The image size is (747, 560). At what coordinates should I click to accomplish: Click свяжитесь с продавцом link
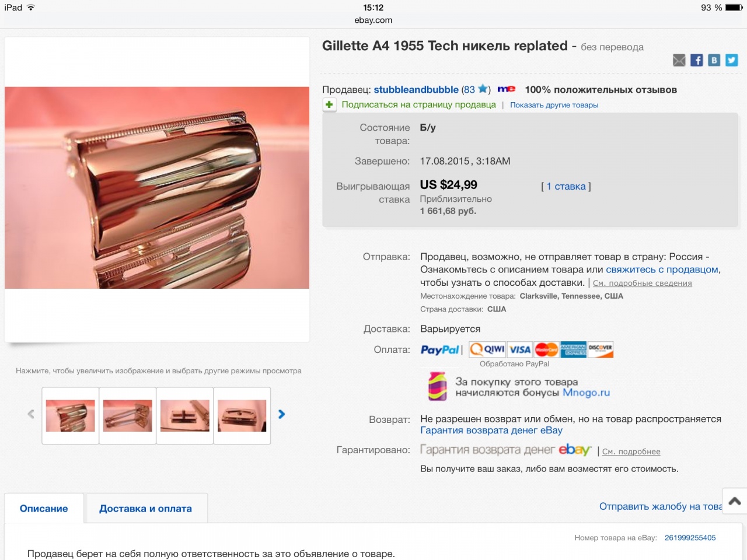662,269
